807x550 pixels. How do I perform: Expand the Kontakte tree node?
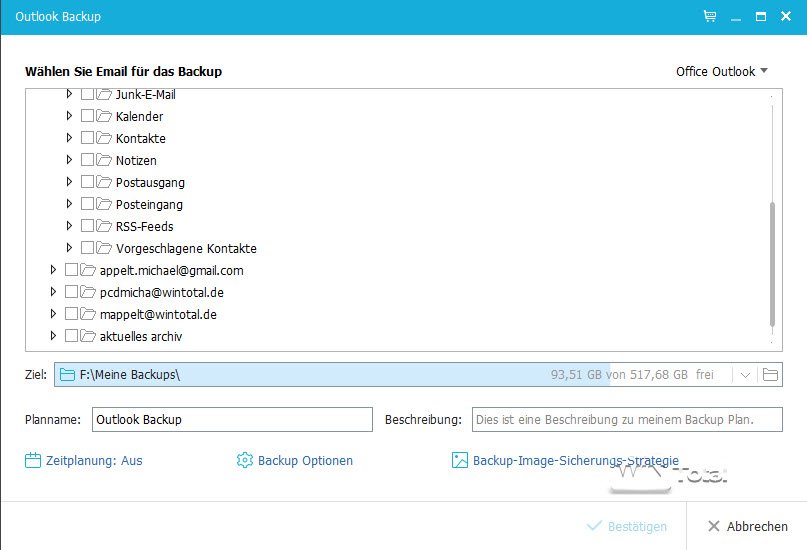69,138
